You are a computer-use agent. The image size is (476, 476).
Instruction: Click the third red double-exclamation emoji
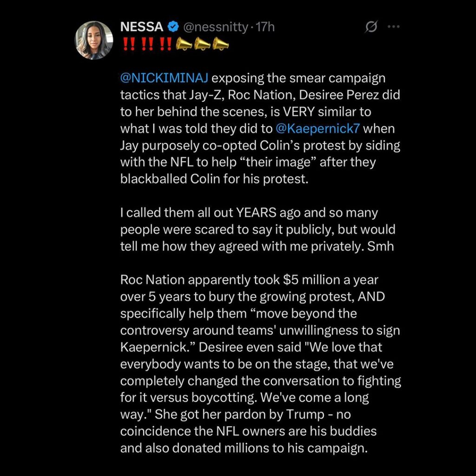coord(165,44)
